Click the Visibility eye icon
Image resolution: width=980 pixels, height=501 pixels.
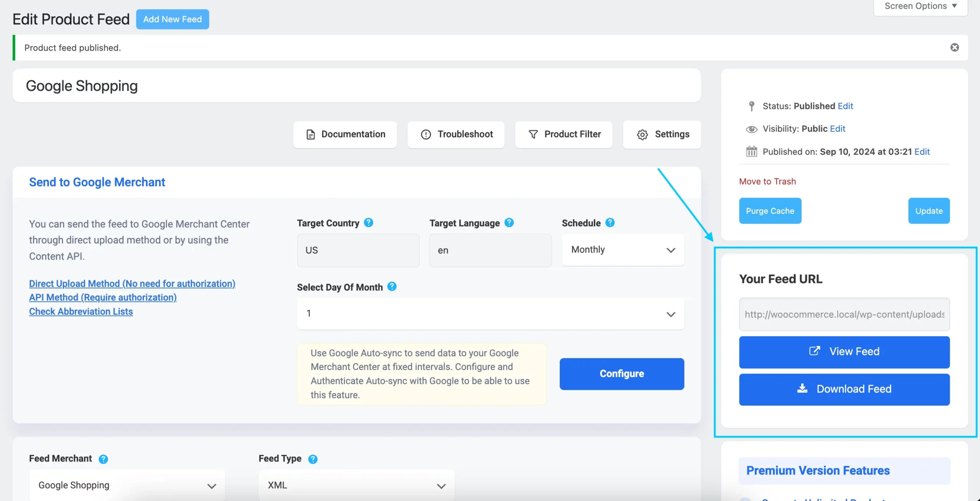[x=751, y=129]
